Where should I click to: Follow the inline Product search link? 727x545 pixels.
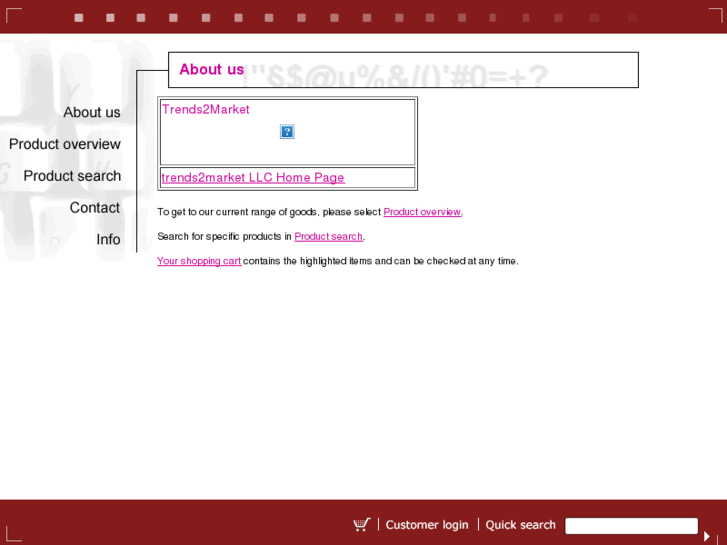[328, 237]
